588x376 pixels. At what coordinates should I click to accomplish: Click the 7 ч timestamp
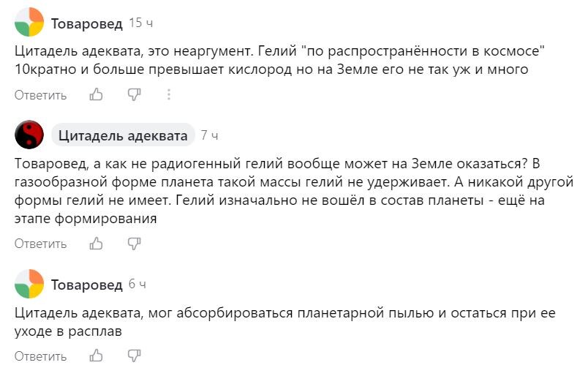[209, 135]
